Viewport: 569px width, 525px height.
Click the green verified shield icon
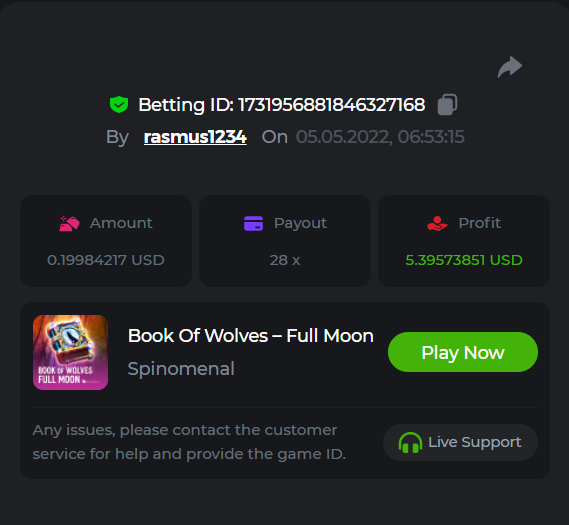(x=119, y=105)
